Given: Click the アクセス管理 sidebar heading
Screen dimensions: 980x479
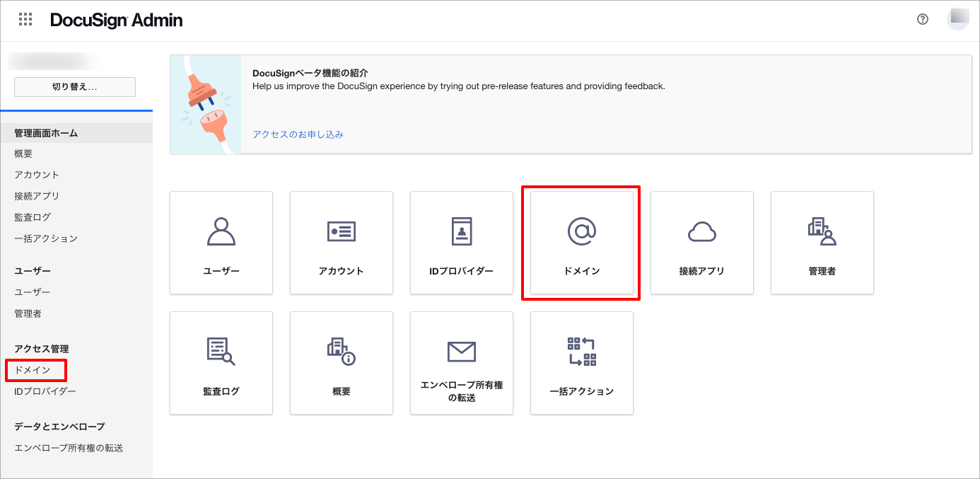Looking at the screenshot, I should click(42, 349).
